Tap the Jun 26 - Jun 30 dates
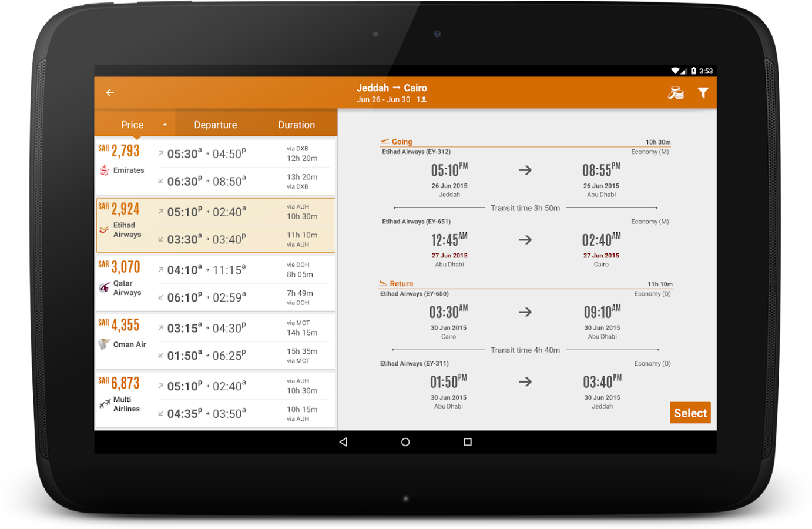 click(x=383, y=99)
